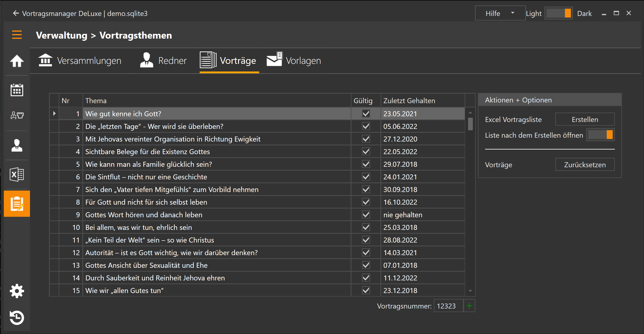
Task: Open the history clock icon
Action: [17, 318]
